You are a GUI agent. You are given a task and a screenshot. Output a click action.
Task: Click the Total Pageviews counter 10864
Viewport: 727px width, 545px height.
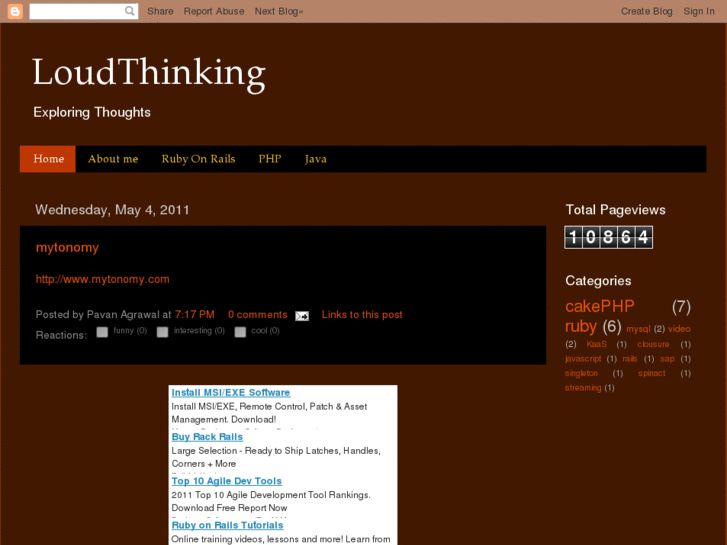click(609, 237)
